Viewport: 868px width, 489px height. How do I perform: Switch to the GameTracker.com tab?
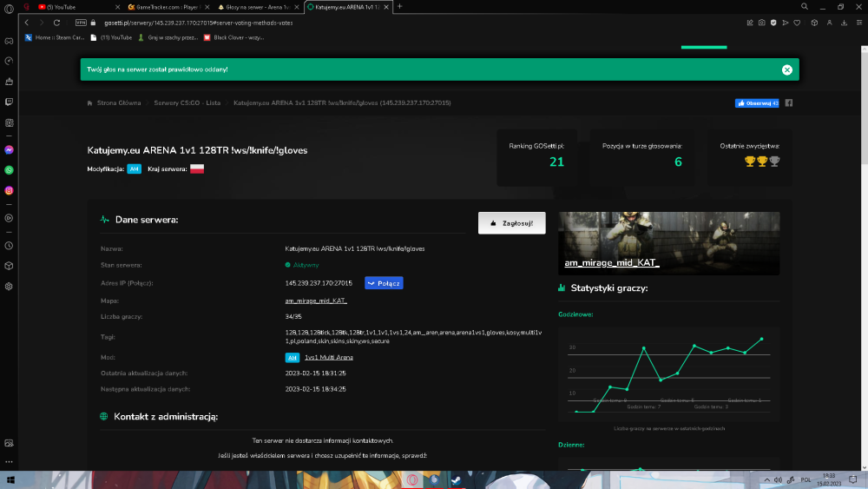coord(168,7)
